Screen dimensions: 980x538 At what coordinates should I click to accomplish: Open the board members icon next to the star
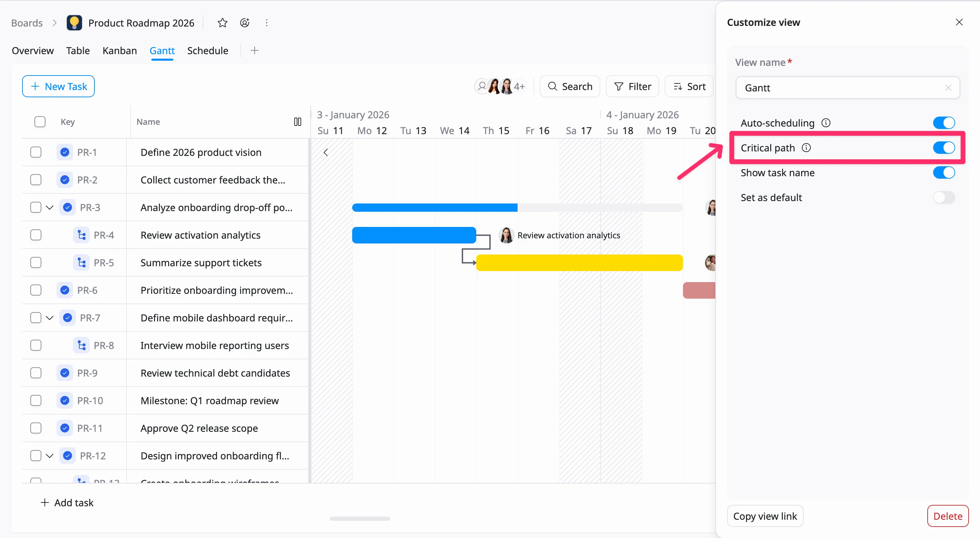(245, 23)
